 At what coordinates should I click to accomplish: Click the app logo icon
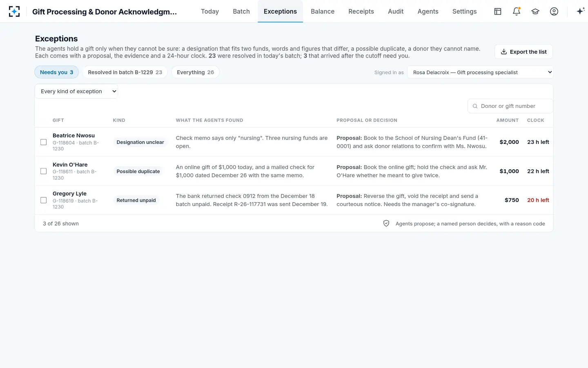tap(14, 11)
